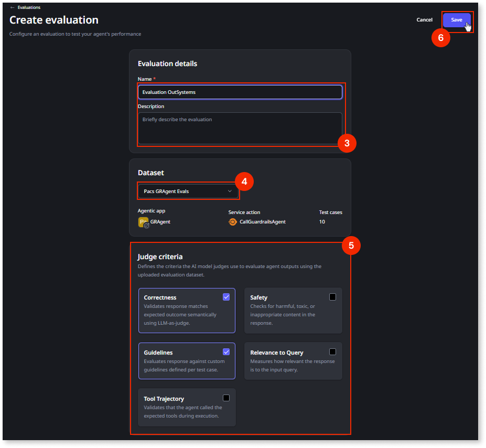
Task: Click the 'Validates response matches' Correctness description
Action: tap(180, 315)
